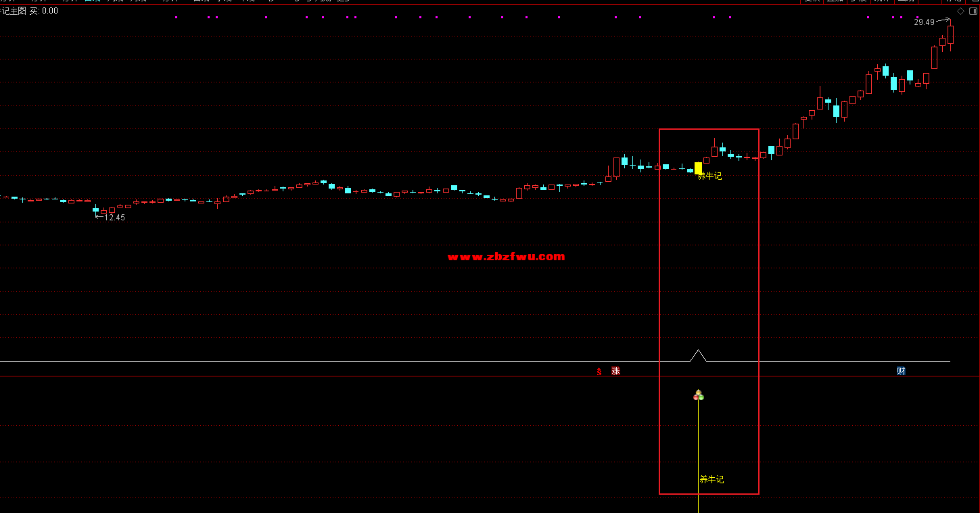Click the 养牛记 label under the yellow candle
The image size is (980, 513).
coord(710,176)
